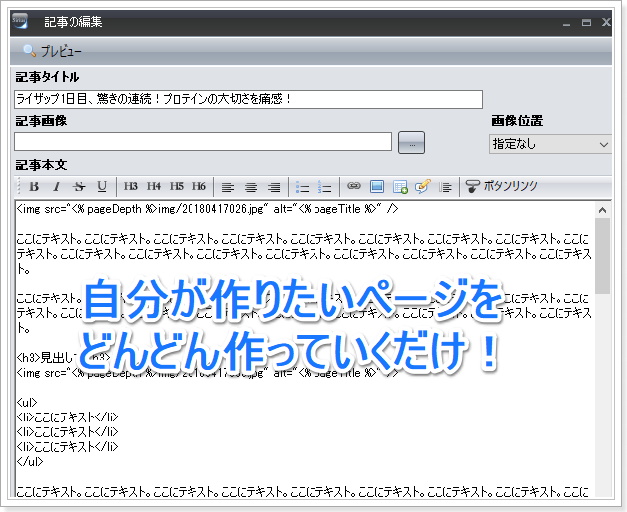Insert numbered list
Image resolution: width=627 pixels, height=512 pixels.
click(x=324, y=187)
